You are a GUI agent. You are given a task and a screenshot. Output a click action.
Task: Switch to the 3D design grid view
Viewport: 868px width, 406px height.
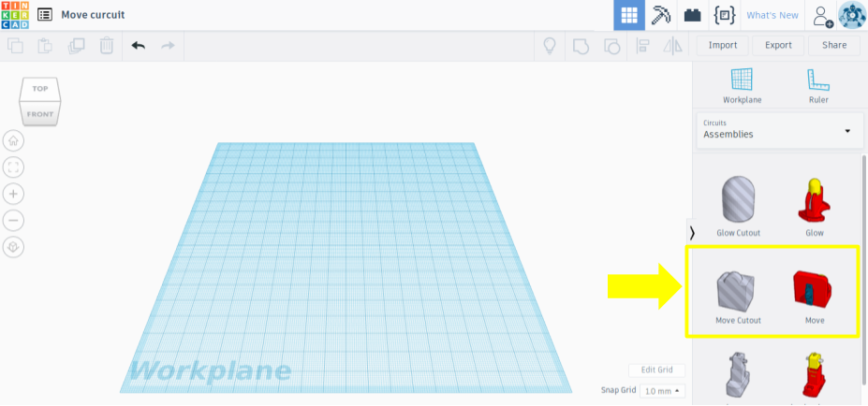pyautogui.click(x=629, y=15)
